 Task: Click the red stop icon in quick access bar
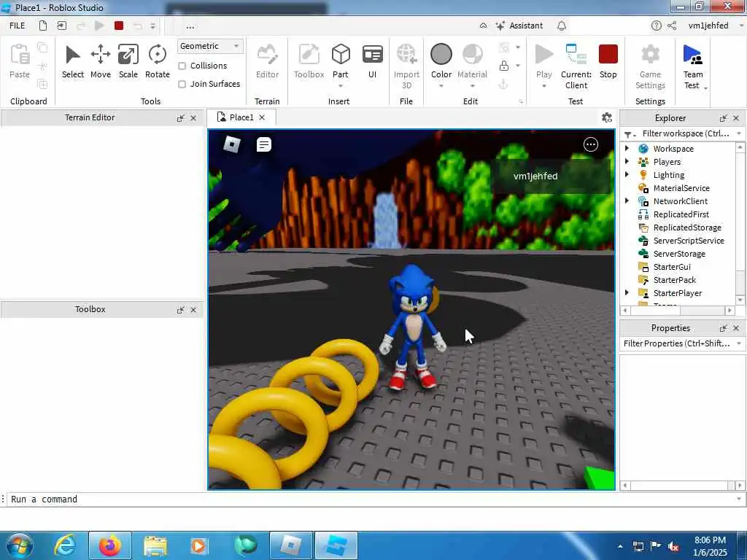(x=119, y=26)
